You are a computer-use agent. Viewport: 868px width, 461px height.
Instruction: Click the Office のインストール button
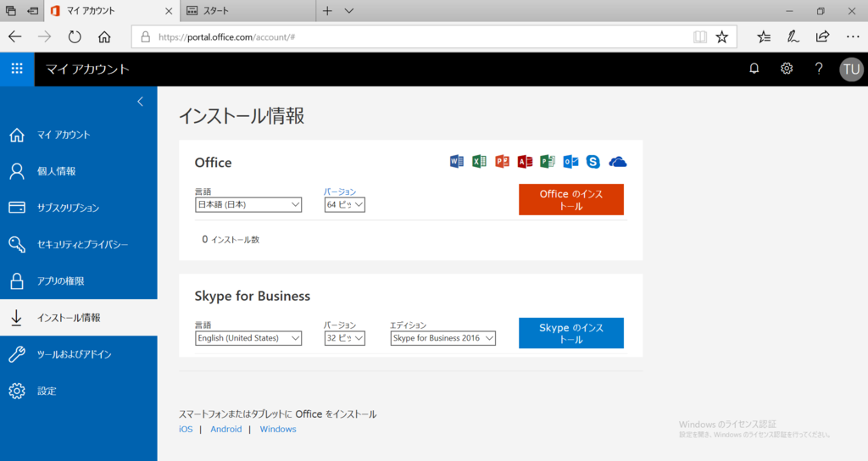click(x=571, y=199)
